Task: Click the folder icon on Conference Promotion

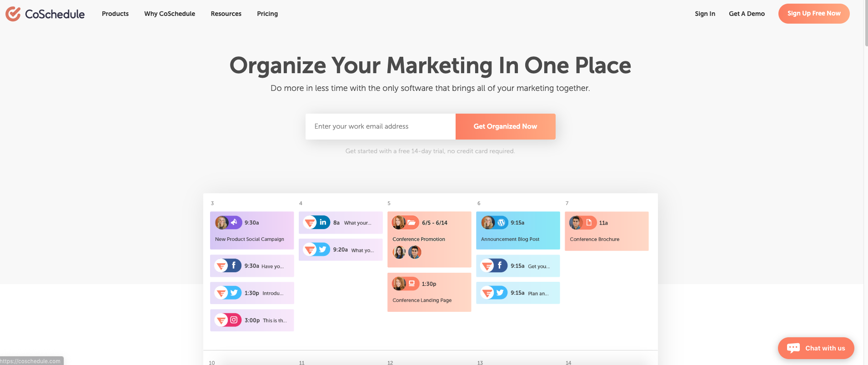Action: click(x=411, y=222)
